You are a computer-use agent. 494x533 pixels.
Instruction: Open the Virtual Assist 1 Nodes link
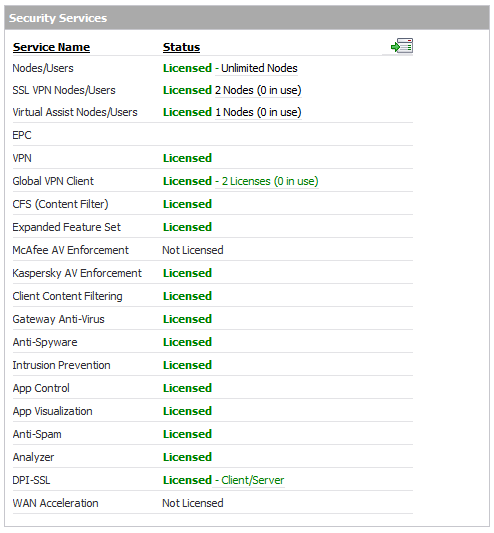(x=258, y=113)
